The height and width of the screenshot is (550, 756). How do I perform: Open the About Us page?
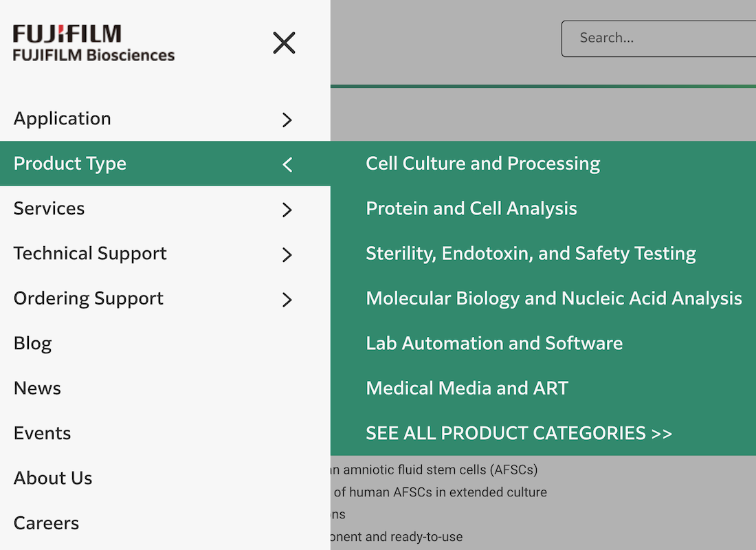(53, 478)
